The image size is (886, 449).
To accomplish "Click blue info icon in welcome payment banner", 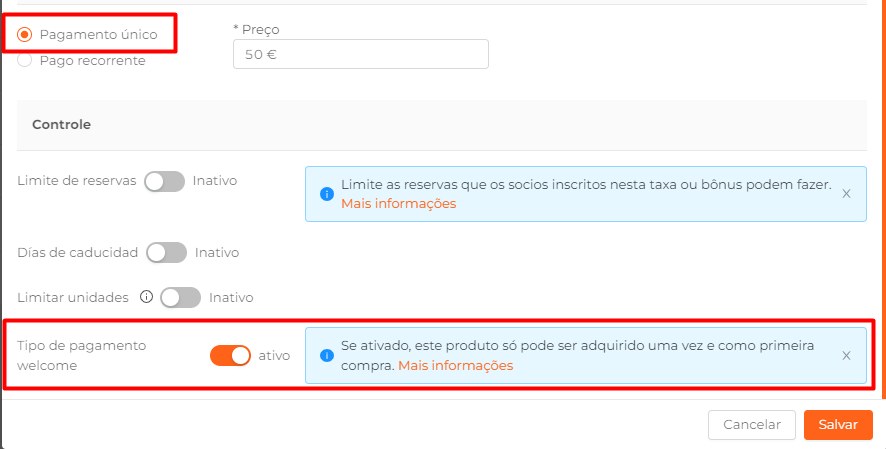I will (327, 356).
